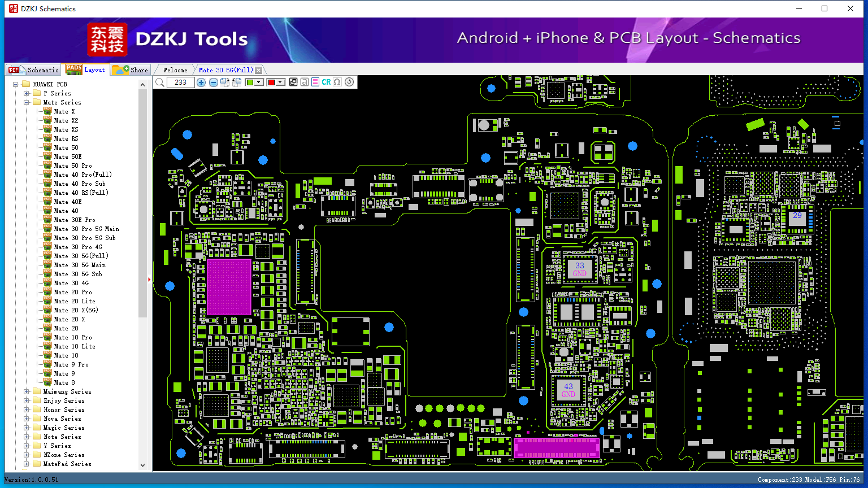868x488 pixels.
Task: Select Mate 20 X(5G) in the tree
Action: (76, 310)
